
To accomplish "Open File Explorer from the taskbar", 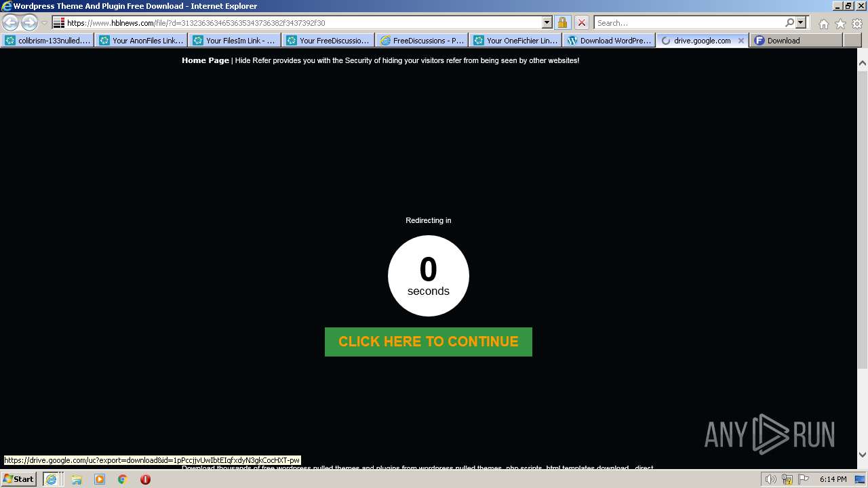I will (77, 479).
